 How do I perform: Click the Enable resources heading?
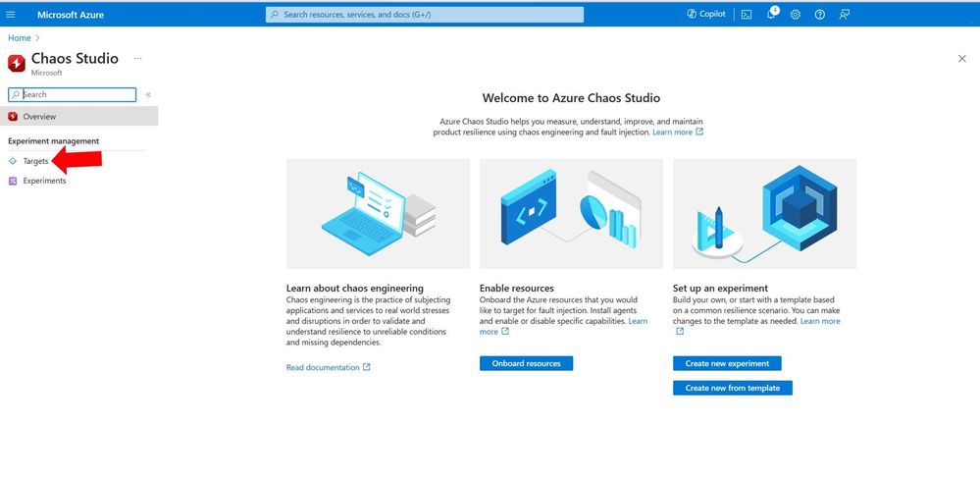[x=517, y=289]
